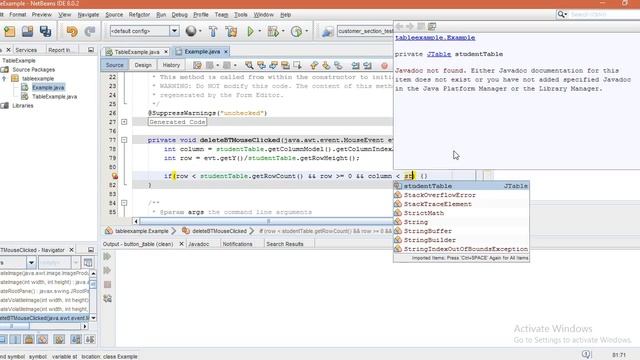Click the Shift Line Left editor icon
The width and height of the screenshot is (640, 360).
point(356,65)
